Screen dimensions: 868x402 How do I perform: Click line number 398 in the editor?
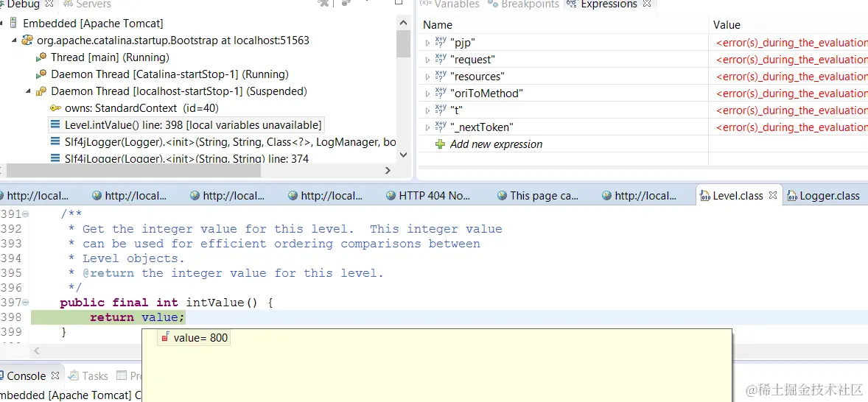(x=11, y=317)
